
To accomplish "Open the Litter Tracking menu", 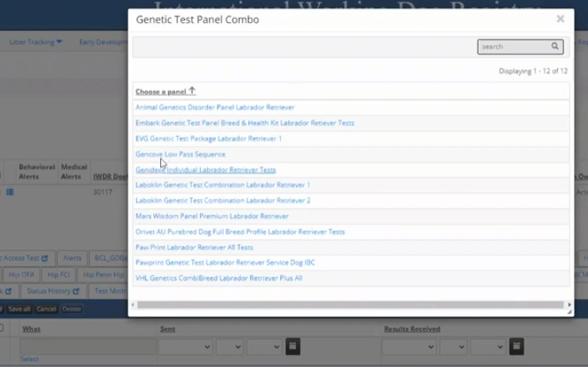I will 36,42.
